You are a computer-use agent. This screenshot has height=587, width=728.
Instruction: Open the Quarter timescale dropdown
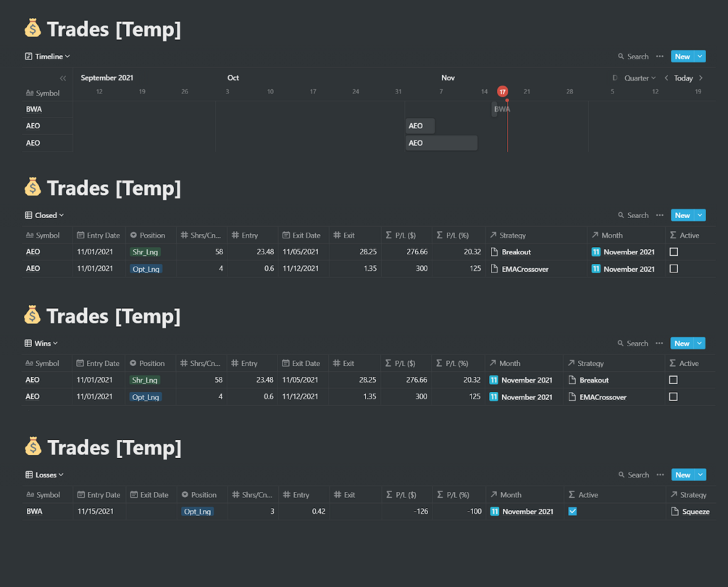[640, 78]
